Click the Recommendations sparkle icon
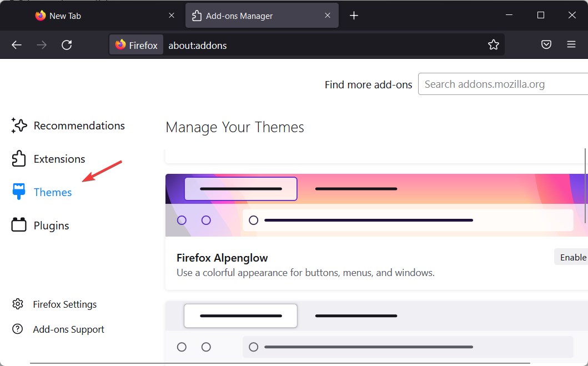The width and height of the screenshot is (588, 366). tap(19, 126)
